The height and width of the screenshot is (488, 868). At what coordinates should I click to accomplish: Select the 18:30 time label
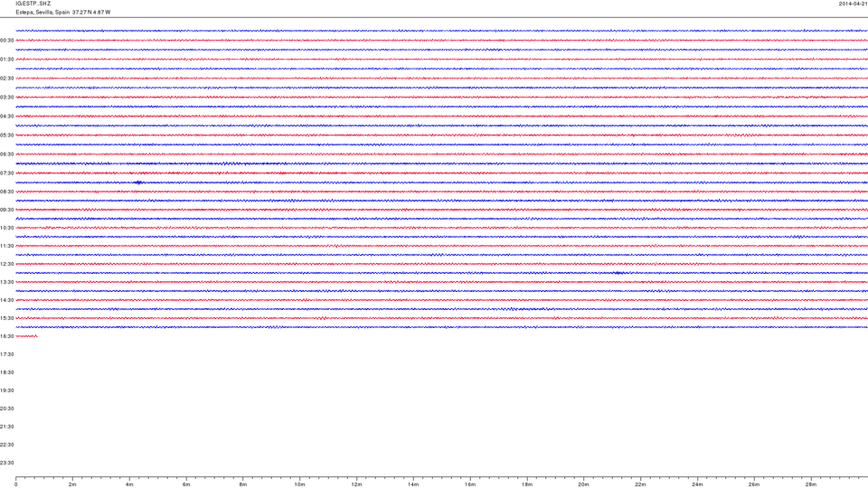pyautogui.click(x=6, y=373)
